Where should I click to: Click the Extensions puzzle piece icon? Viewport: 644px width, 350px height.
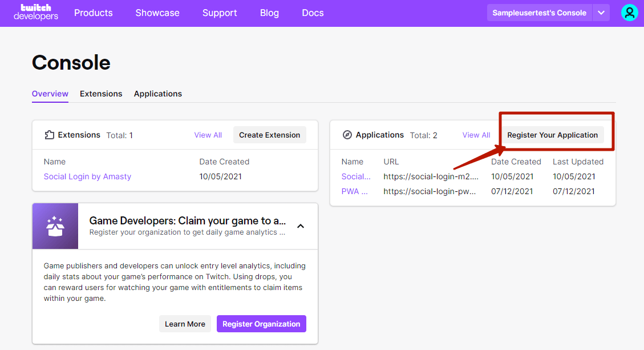pos(49,135)
